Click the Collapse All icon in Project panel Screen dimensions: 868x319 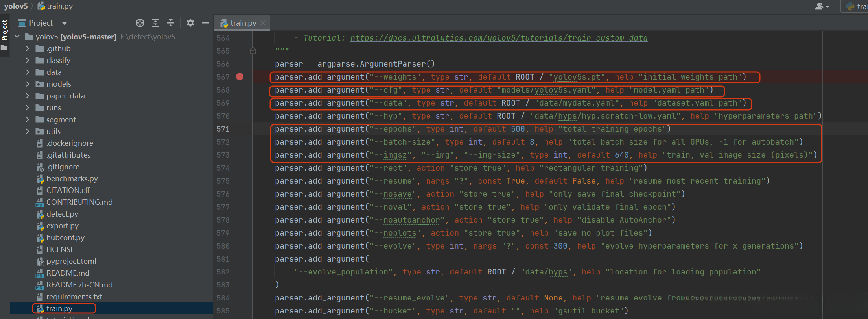coord(171,23)
